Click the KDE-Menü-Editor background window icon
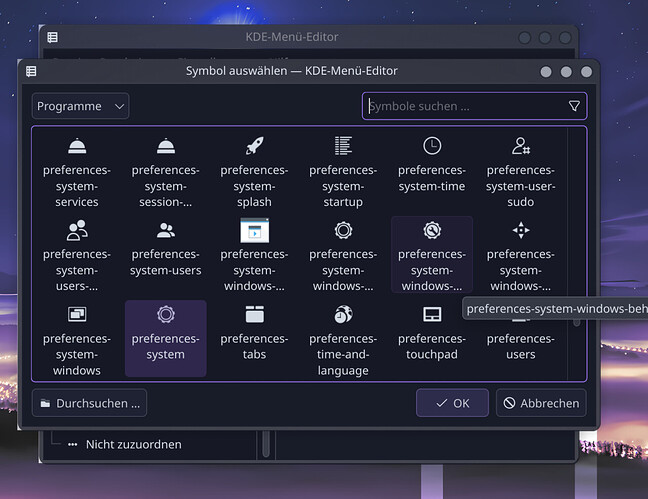Image resolution: width=648 pixels, height=499 pixels. click(52, 37)
